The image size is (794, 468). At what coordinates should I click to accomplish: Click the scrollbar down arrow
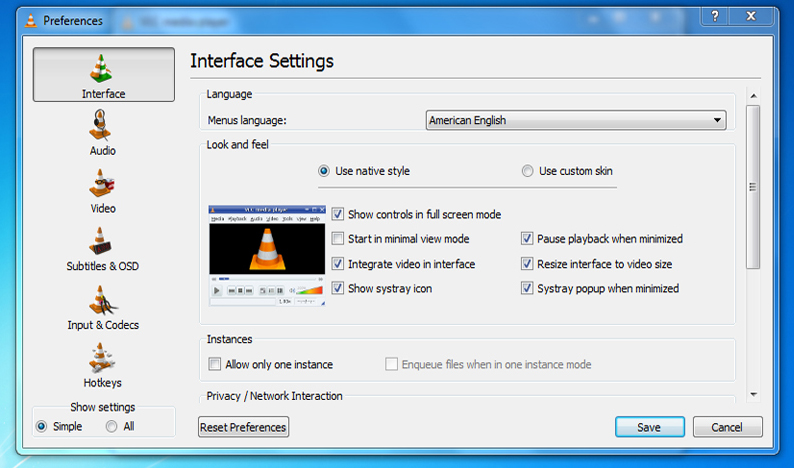[x=753, y=395]
